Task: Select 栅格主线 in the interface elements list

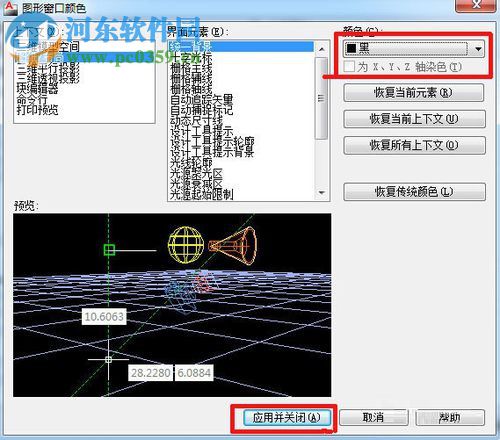Action: pos(191,68)
